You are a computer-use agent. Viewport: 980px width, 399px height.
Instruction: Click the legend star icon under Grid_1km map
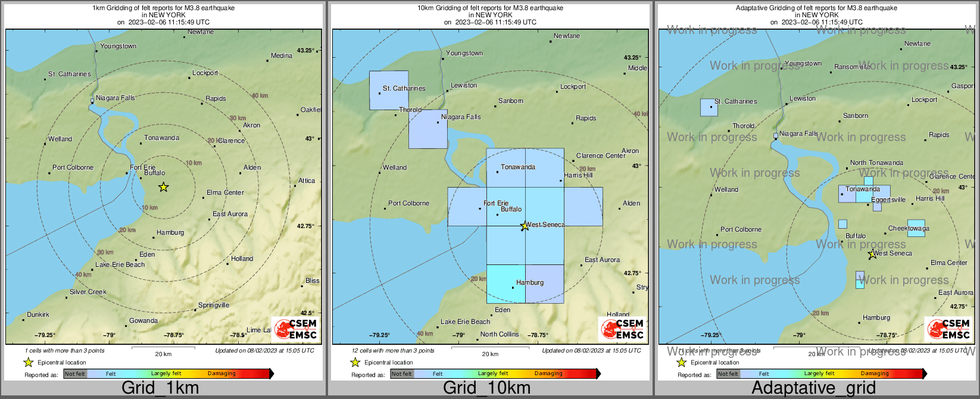(28, 362)
